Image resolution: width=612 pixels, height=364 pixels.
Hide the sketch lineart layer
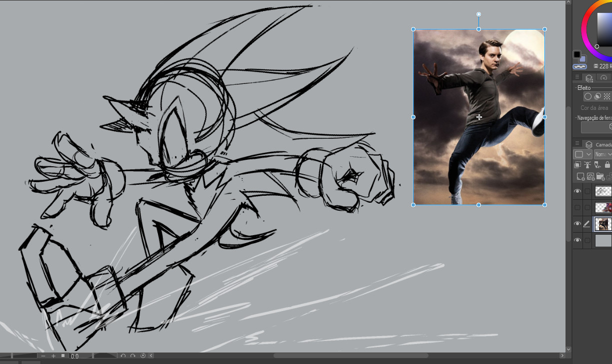[x=577, y=191]
